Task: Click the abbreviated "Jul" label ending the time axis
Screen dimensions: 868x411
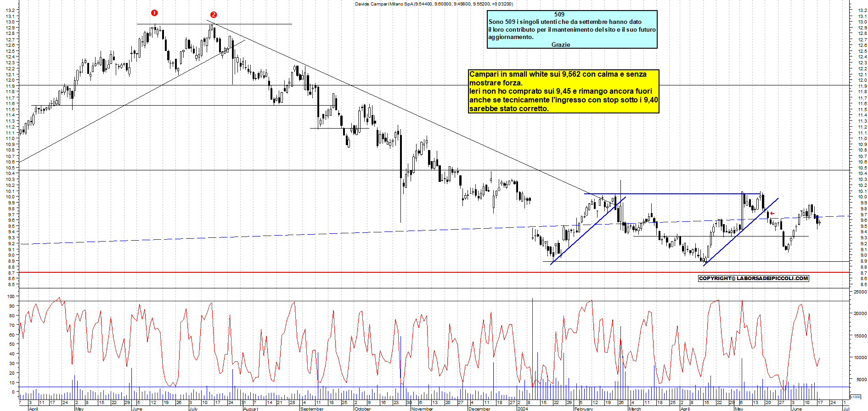Action: pos(846,409)
